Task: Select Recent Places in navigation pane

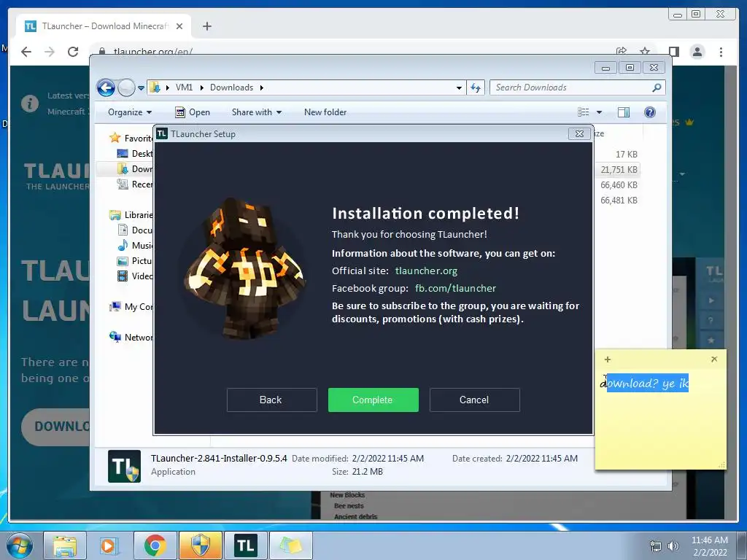Action: coord(135,184)
